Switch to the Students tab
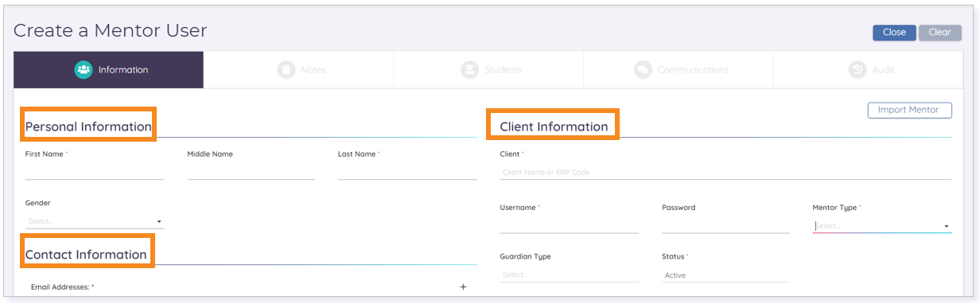The image size is (980, 304). 488,70
